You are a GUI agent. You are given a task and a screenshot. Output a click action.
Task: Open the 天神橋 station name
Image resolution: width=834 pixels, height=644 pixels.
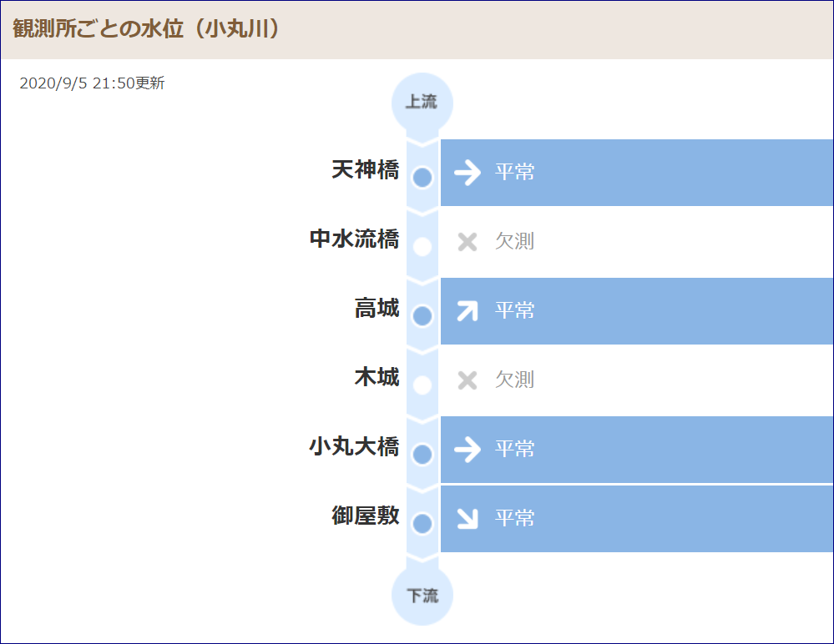(x=366, y=170)
